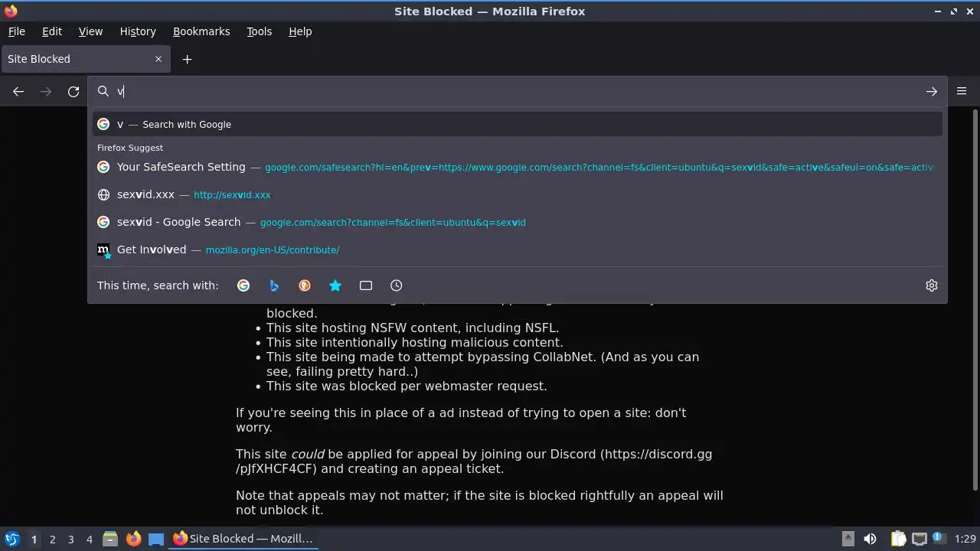Search this time with Google icon
The width and height of the screenshot is (980, 551).
point(243,285)
